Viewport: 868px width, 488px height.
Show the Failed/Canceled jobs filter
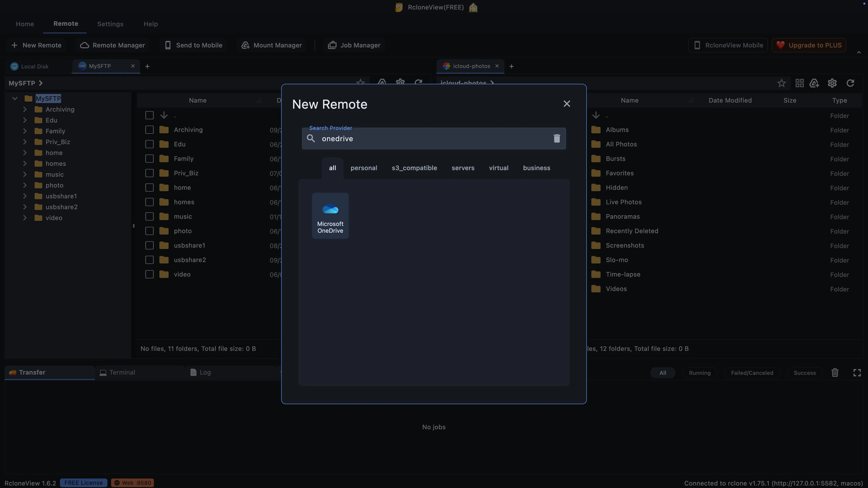(x=752, y=373)
